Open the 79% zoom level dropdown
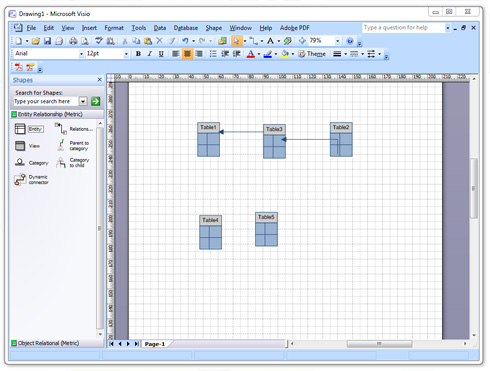This screenshot has width=490, height=371. 337,41
